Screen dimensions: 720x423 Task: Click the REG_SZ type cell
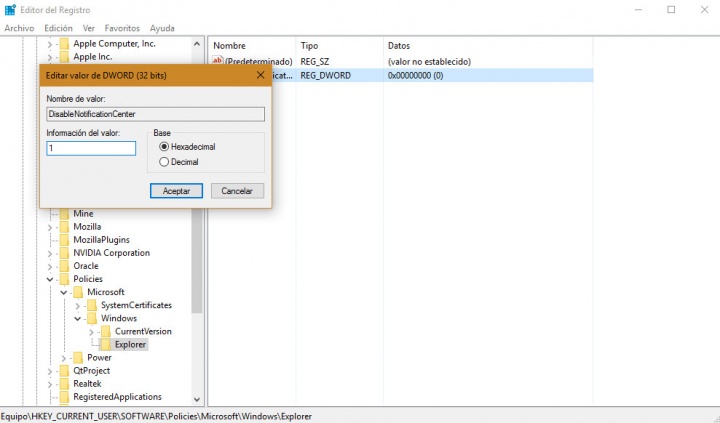click(315, 62)
